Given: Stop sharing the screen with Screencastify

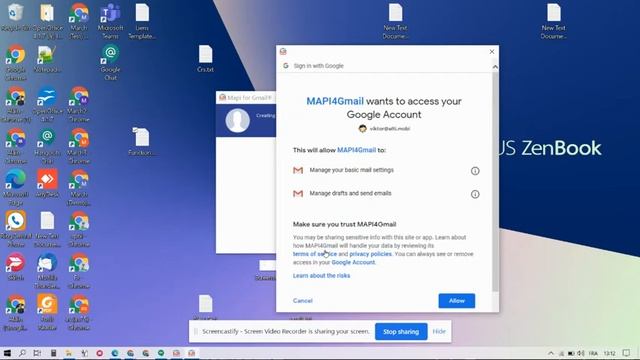Looking at the screenshot, I should (x=401, y=332).
